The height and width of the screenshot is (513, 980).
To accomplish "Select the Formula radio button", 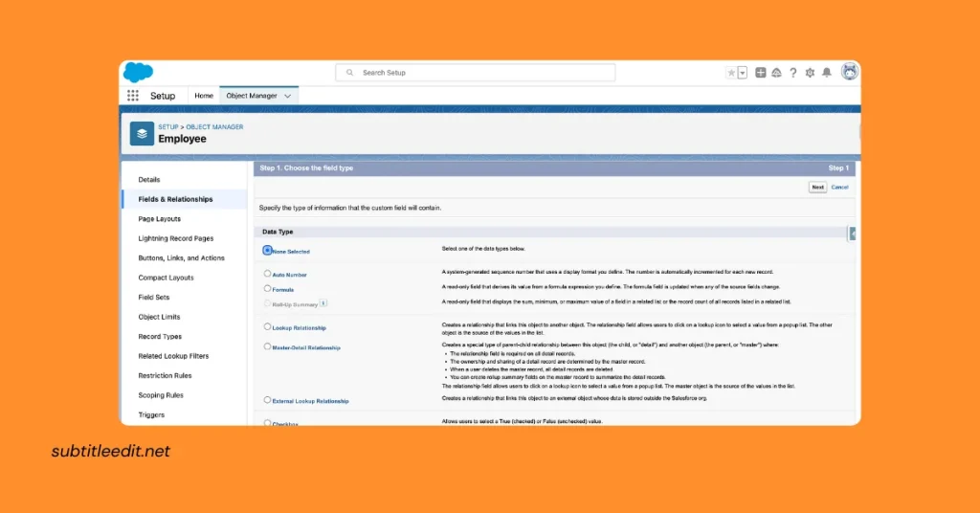I will click(267, 288).
